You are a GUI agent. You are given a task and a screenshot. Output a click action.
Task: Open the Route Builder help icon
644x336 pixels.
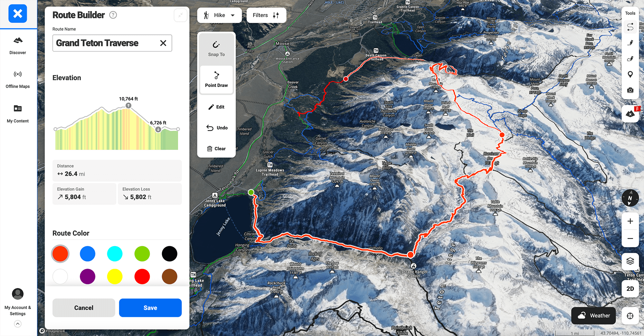pyautogui.click(x=113, y=15)
